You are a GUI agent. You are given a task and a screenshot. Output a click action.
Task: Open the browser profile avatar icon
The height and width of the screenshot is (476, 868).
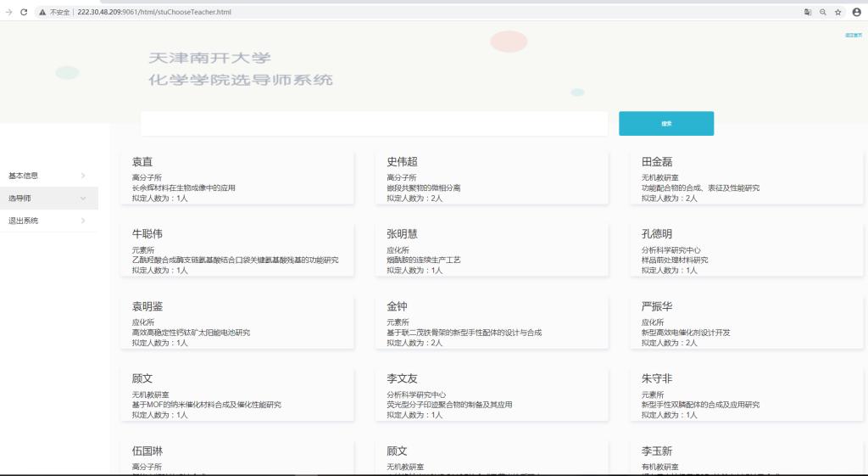click(856, 12)
